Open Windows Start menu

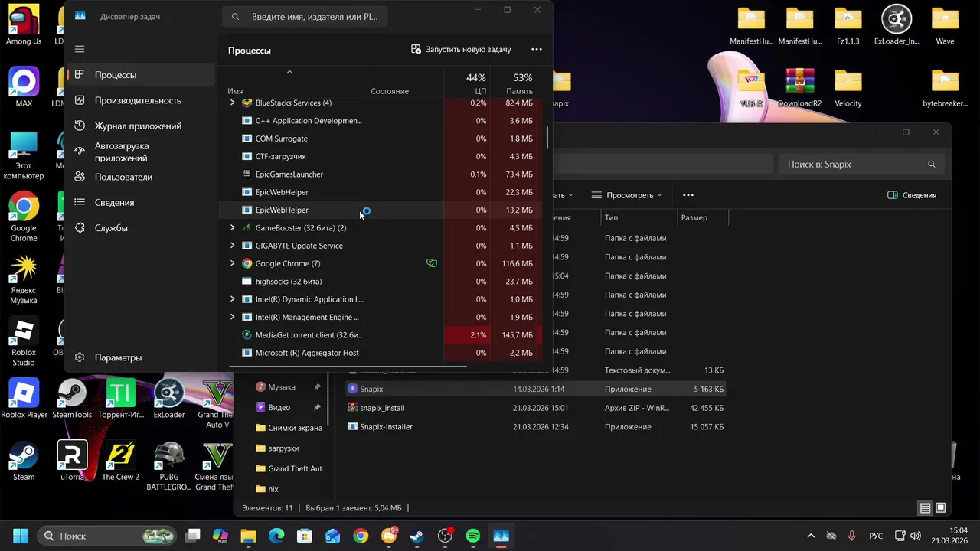20,536
